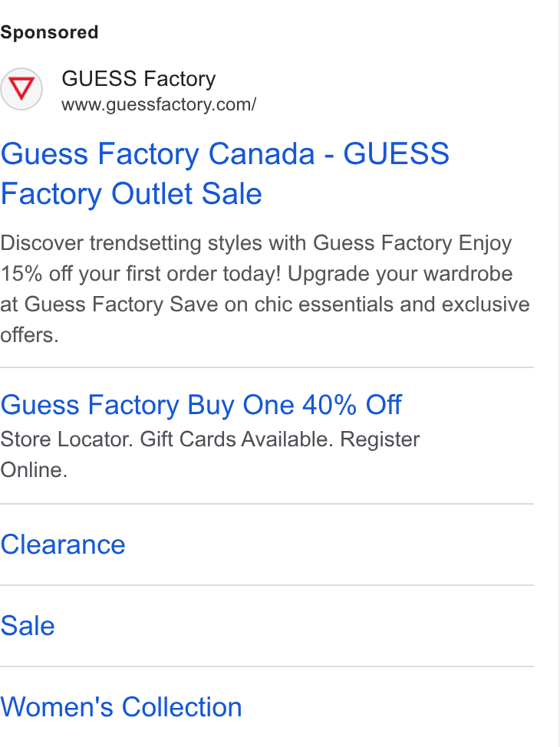This screenshot has height=747, width=560.
Task: Click the divider between Sale and Women's Collection
Action: click(x=267, y=666)
